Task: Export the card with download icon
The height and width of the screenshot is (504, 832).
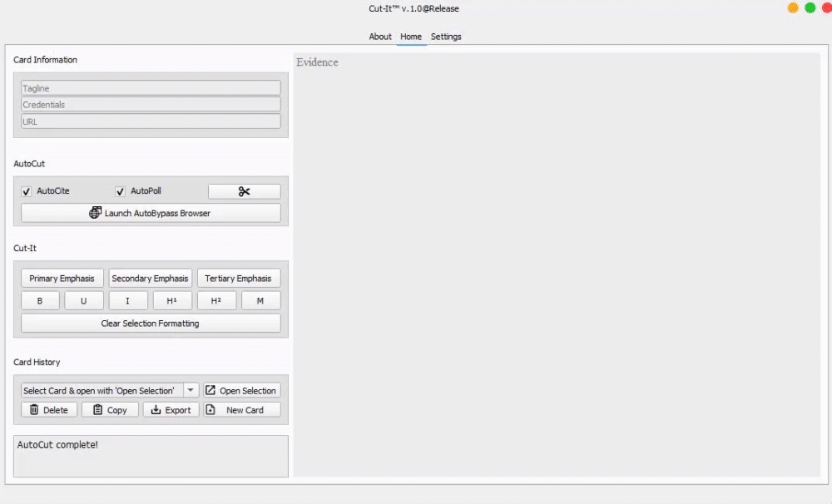Action: click(x=171, y=410)
